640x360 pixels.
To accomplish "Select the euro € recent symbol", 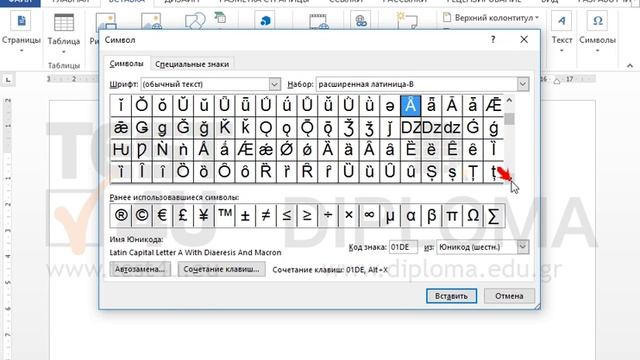I will tap(162, 216).
